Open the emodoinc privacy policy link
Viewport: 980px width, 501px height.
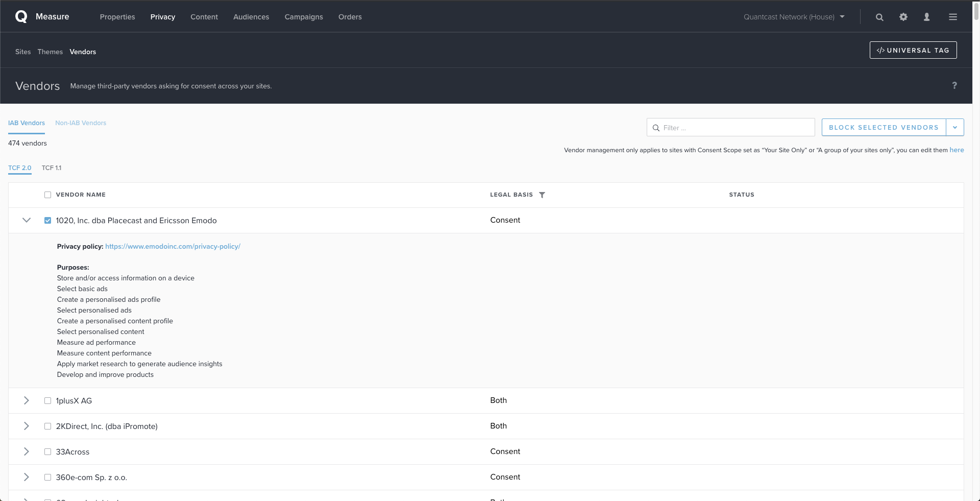coord(173,246)
